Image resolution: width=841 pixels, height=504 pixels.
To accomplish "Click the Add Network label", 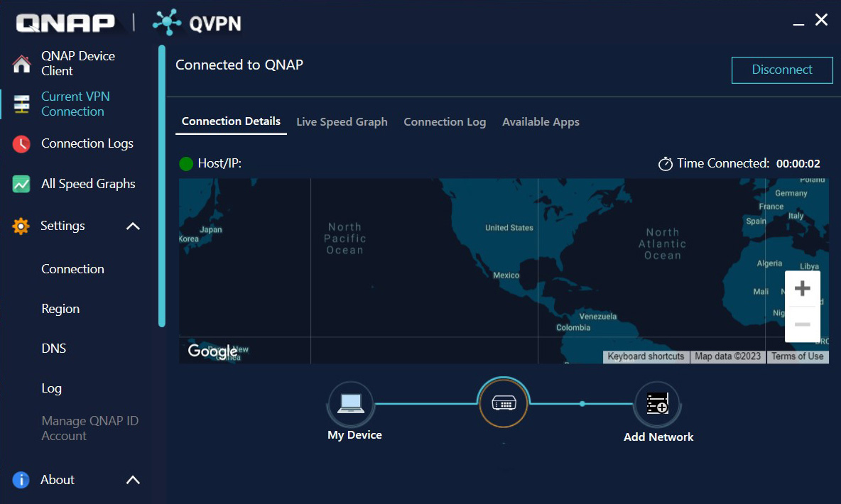I will [x=658, y=437].
